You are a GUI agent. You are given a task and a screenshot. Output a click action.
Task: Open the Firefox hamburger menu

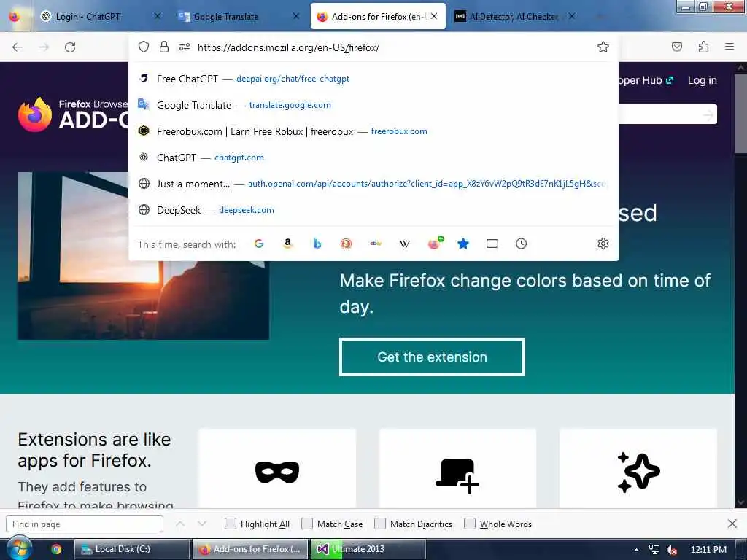(x=729, y=47)
